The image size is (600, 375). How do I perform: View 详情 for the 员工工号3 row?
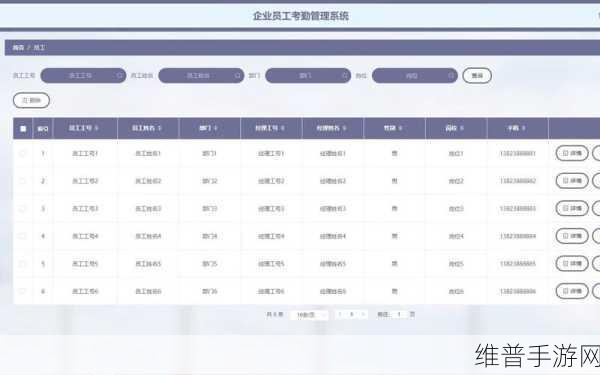click(572, 208)
